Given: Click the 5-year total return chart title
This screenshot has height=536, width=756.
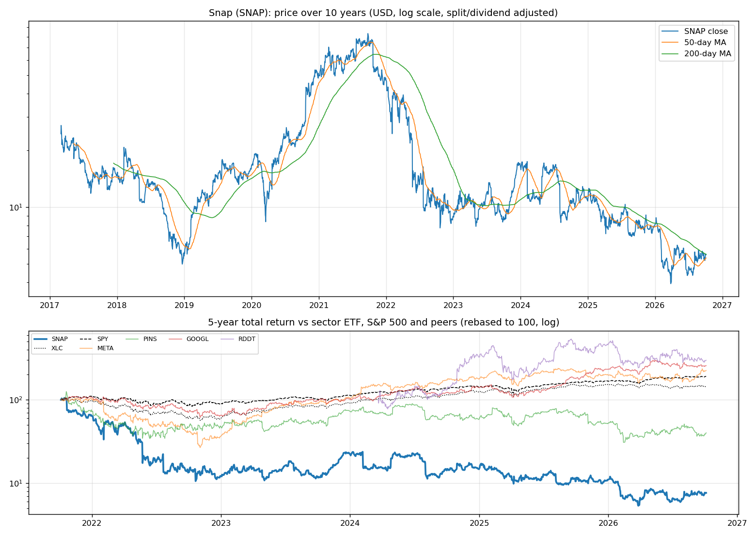Looking at the screenshot, I should coord(383,323).
